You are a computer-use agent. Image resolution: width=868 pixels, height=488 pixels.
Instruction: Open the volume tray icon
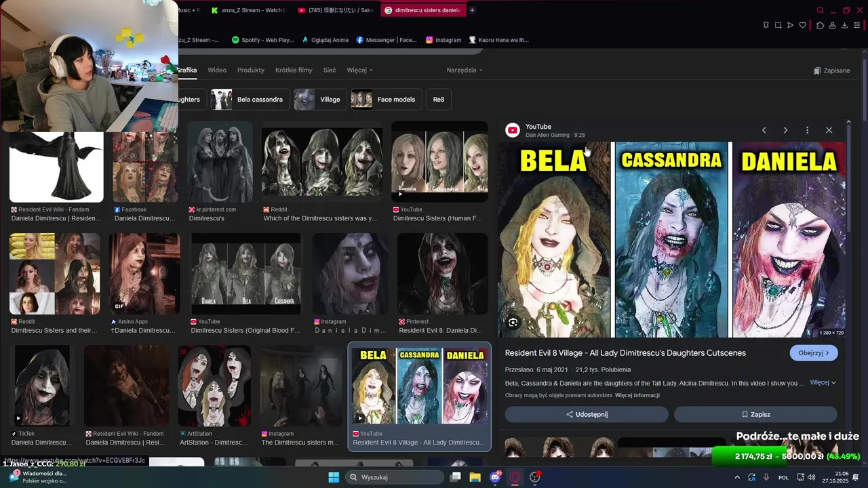[x=812, y=477]
